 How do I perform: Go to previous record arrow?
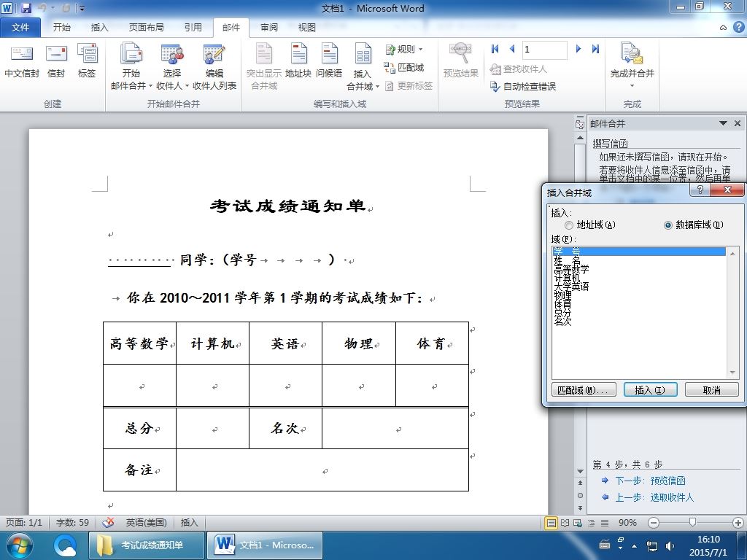512,49
